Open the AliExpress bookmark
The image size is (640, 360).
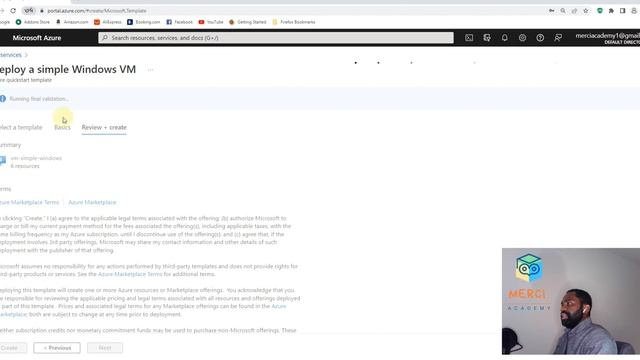pyautogui.click(x=108, y=22)
